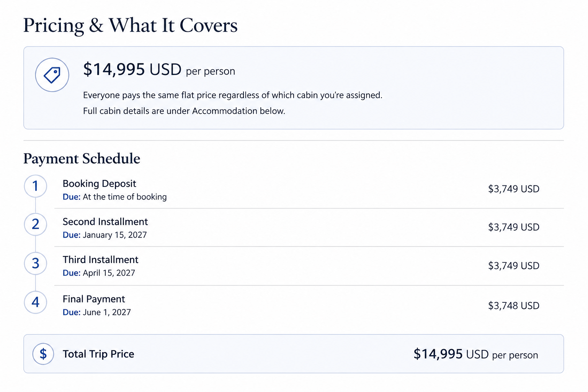The image size is (588, 392).
Task: Click the June 1, 2027 due date
Action: [x=107, y=312]
